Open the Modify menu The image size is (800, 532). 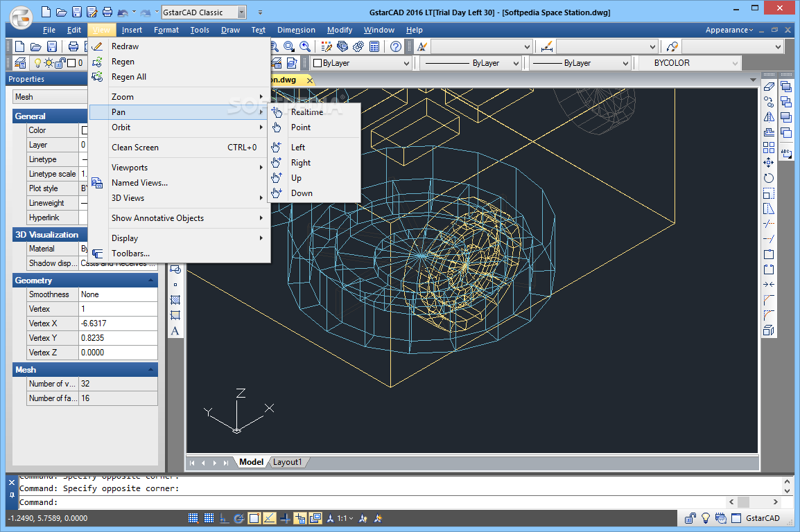click(340, 30)
